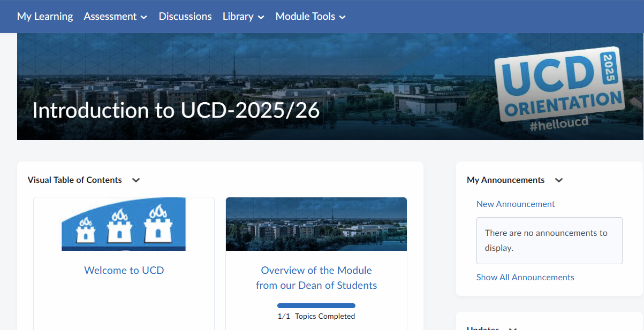Viewport: 644px width, 330px height.
Task: Go to the Discussions section
Action: coord(185,17)
